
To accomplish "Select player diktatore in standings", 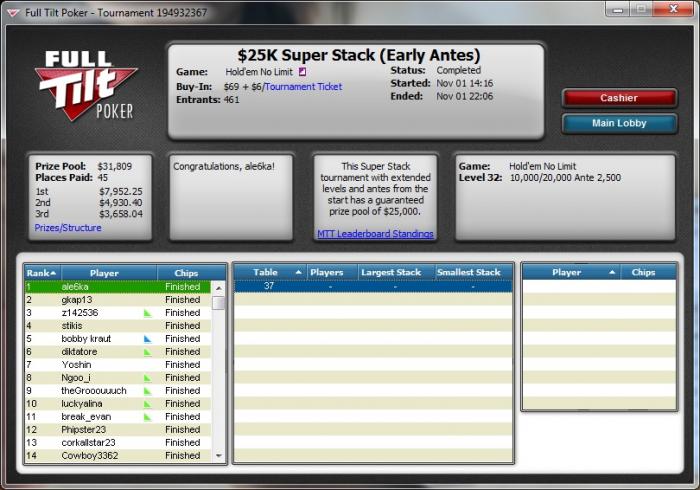I will [x=118, y=352].
